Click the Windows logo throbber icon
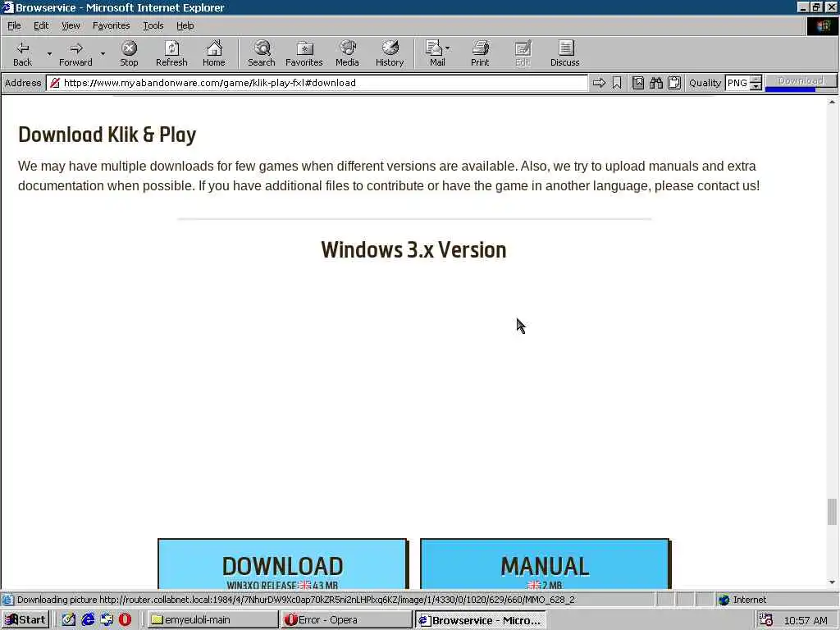 pos(822,26)
